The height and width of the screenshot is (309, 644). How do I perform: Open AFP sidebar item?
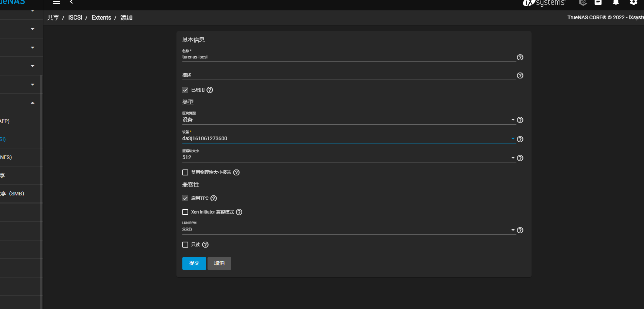tap(21, 121)
